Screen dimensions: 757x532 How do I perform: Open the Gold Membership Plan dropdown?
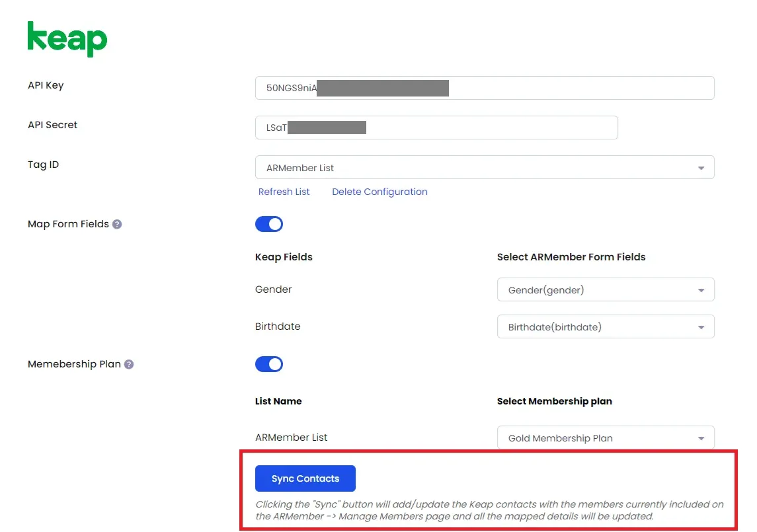tap(606, 438)
